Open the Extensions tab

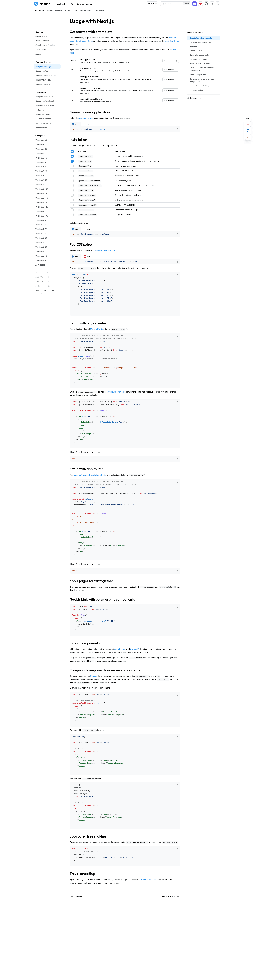point(99,10)
